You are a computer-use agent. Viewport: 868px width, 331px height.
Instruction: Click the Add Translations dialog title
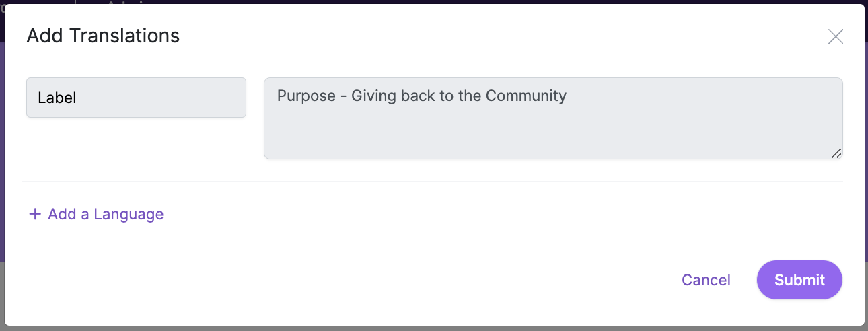(103, 36)
